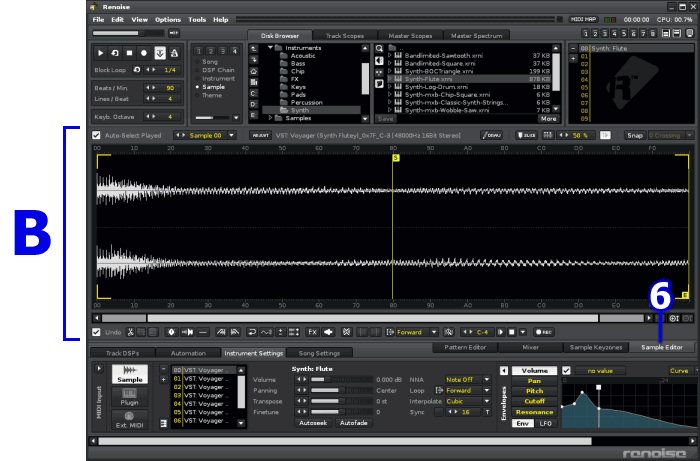700x461 pixels.
Task: Toggle the metronome button
Action: click(x=175, y=53)
